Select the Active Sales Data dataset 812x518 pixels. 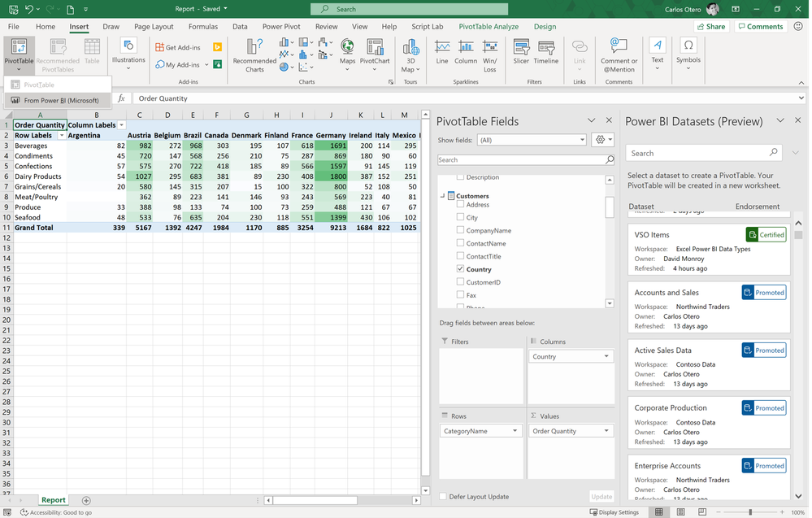point(709,365)
